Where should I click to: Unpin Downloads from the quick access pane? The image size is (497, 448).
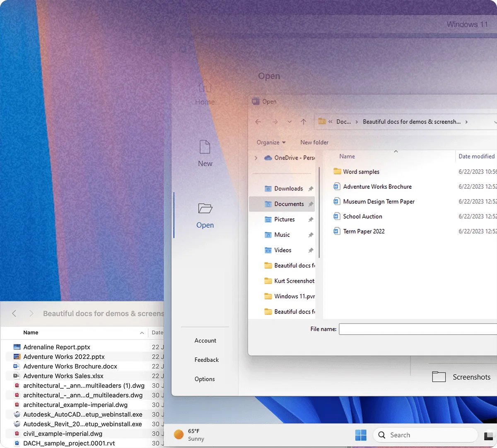tap(311, 188)
